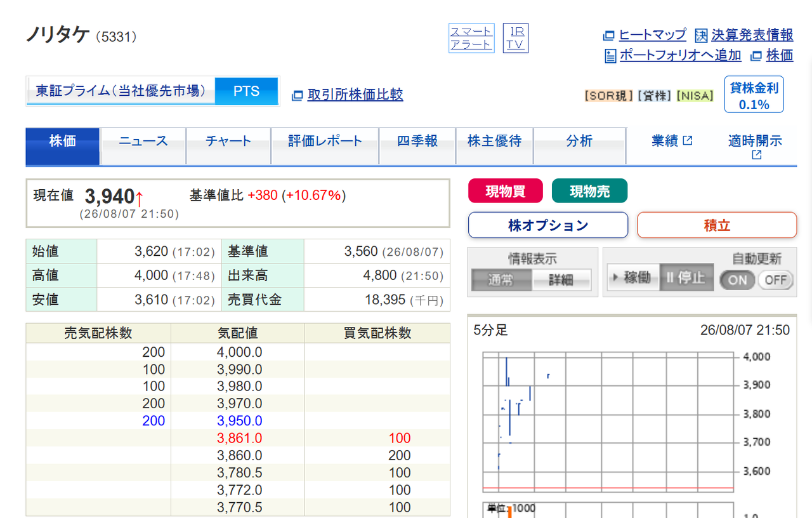Set information display to 詳細
The height and width of the screenshot is (518, 812).
(x=561, y=279)
